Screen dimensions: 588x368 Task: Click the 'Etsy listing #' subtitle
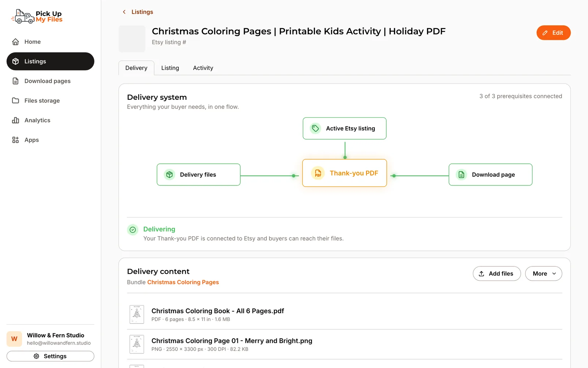(169, 42)
